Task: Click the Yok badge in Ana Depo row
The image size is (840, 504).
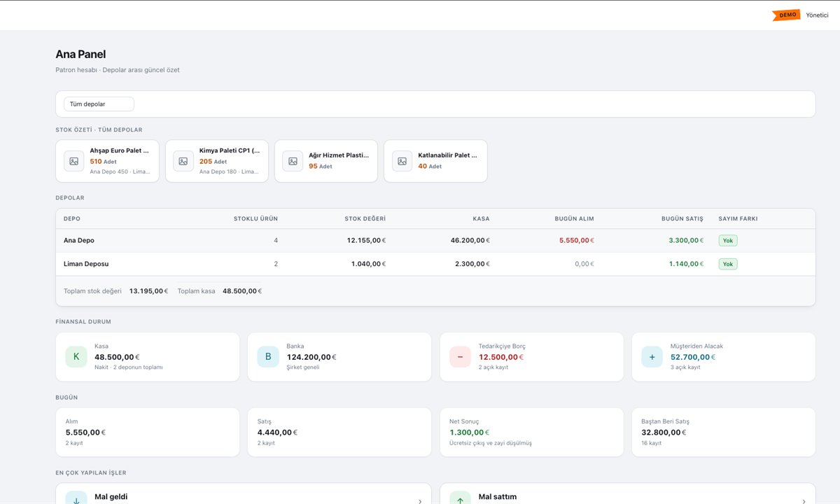Action: coord(728,240)
